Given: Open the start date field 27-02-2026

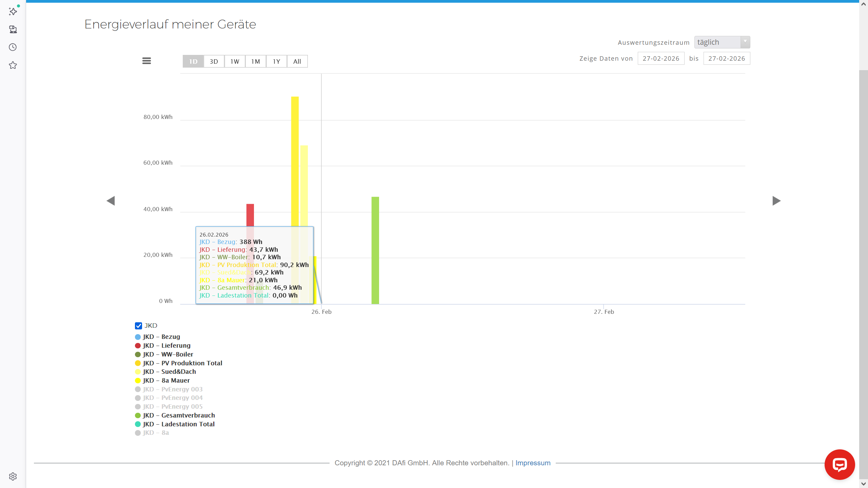Looking at the screenshot, I should [661, 58].
